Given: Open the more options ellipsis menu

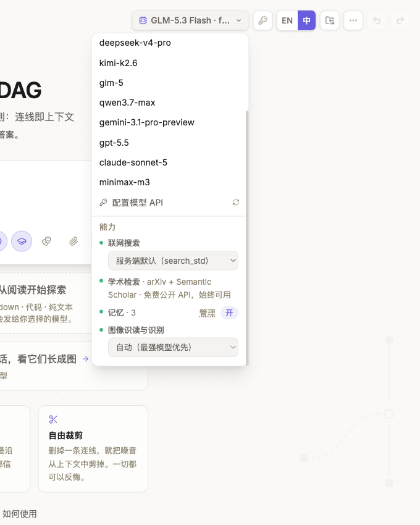Looking at the screenshot, I should 353,20.
